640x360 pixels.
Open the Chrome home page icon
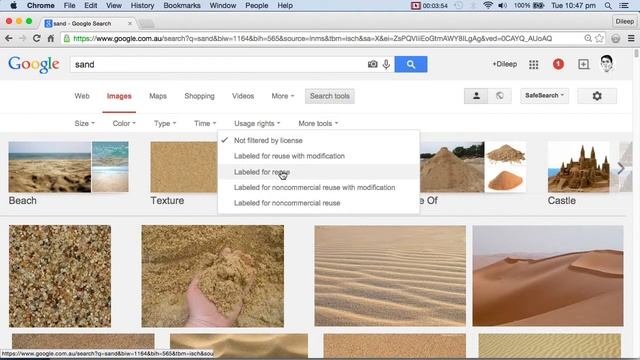[x=51, y=38]
